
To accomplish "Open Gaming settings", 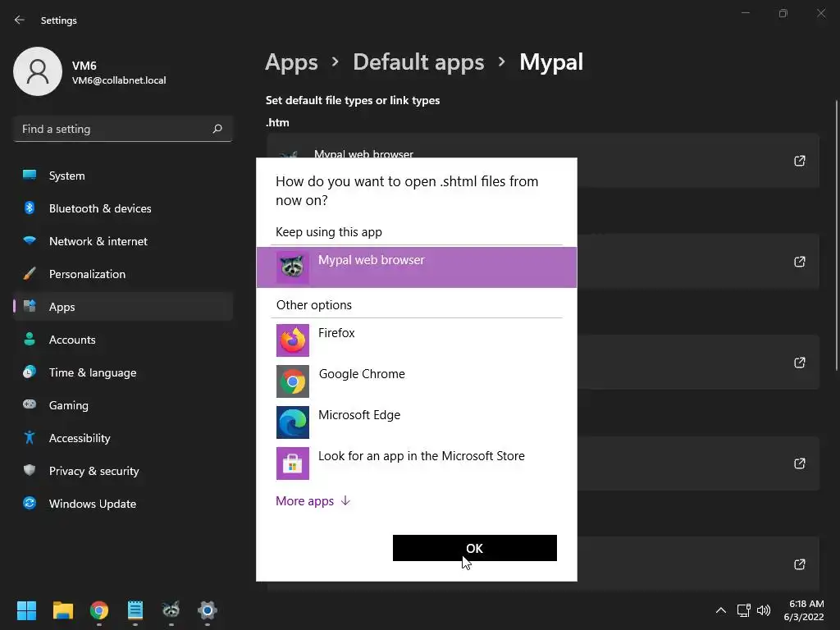I will tap(123, 405).
